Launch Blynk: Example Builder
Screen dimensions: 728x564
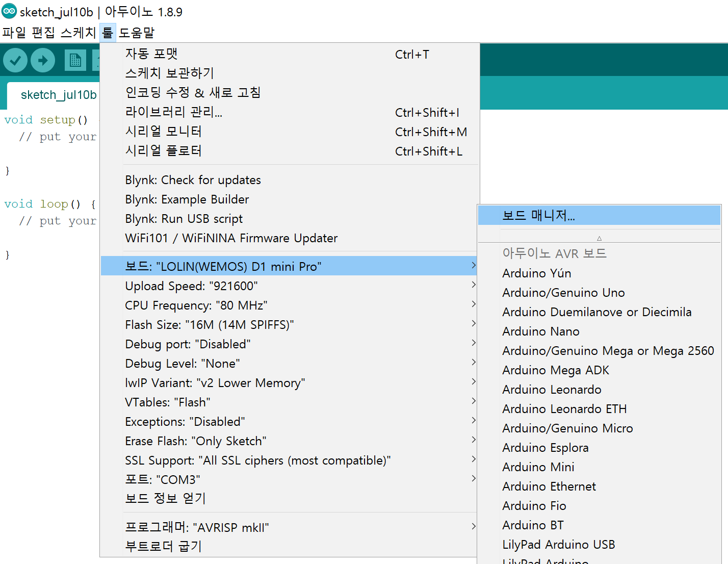[x=289, y=199]
